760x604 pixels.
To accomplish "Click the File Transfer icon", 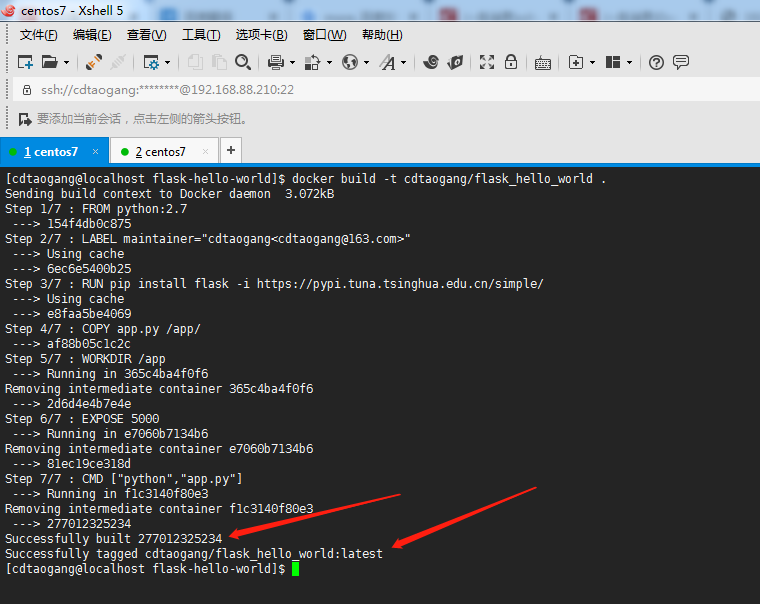I will 313,63.
